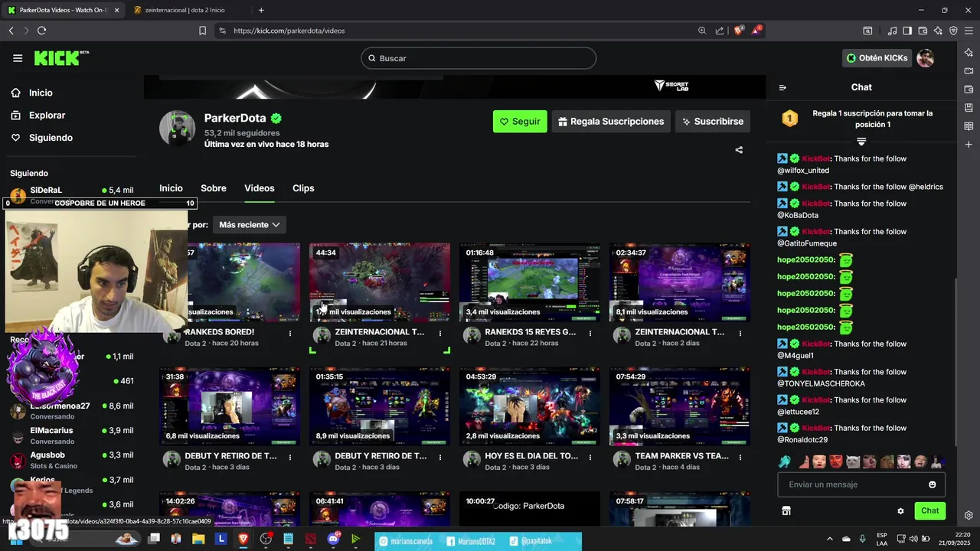The image size is (980, 551).
Task: Open options for HOY ES EL DIA video
Action: [x=590, y=457]
